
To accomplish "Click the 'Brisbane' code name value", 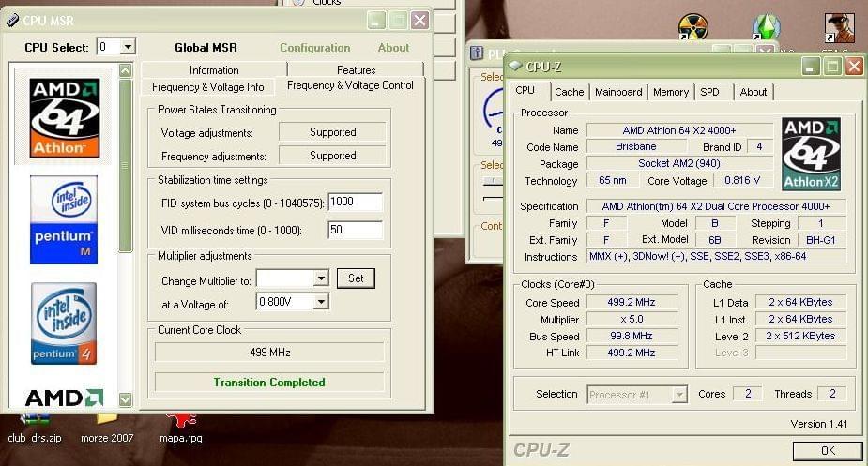I will pos(636,146).
